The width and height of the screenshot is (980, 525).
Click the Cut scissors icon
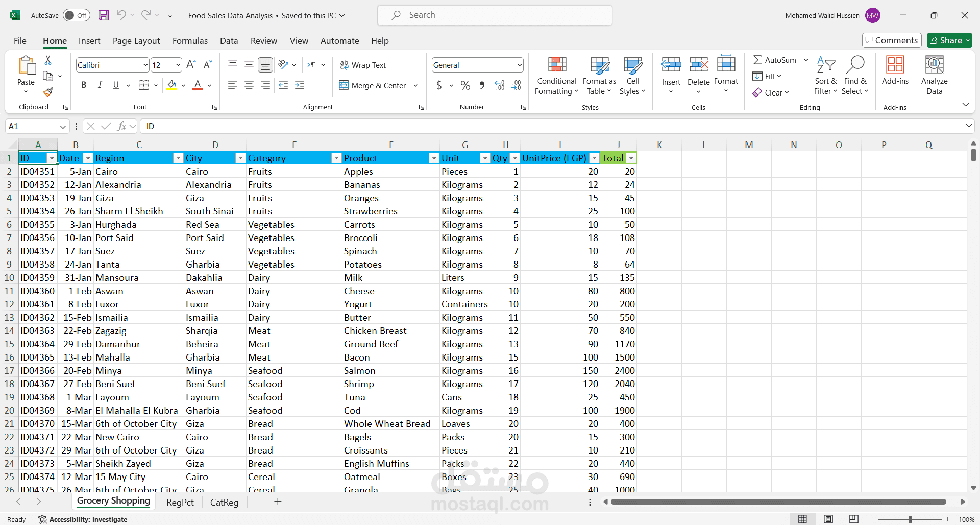click(48, 60)
